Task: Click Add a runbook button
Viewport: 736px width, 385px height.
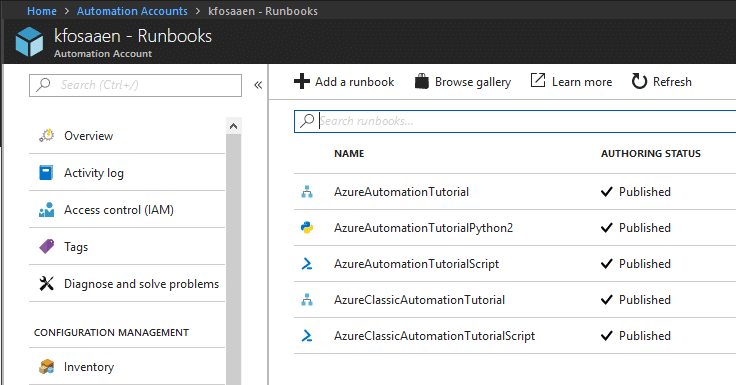Action: click(x=344, y=82)
